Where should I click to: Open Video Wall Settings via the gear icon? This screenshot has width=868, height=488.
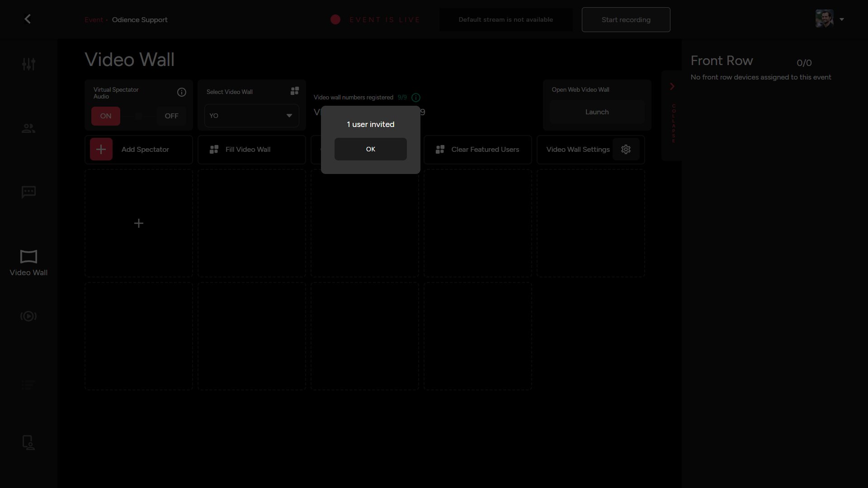coord(626,149)
